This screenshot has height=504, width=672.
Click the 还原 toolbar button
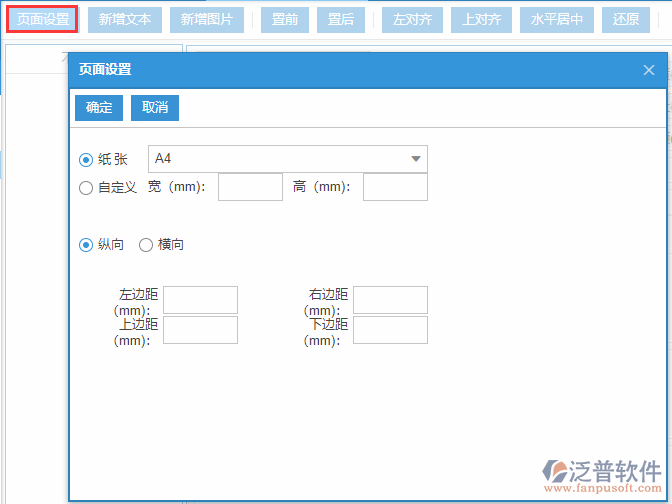[x=626, y=20]
